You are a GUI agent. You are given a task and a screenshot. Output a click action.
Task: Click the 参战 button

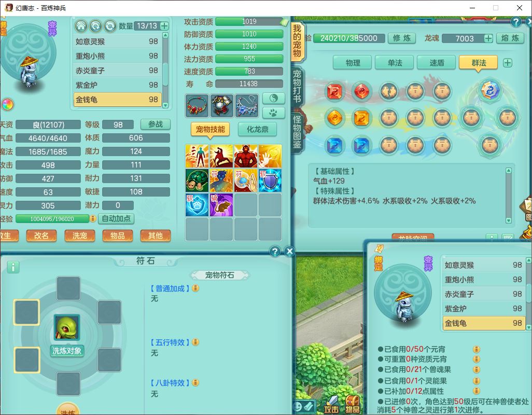tap(156, 124)
